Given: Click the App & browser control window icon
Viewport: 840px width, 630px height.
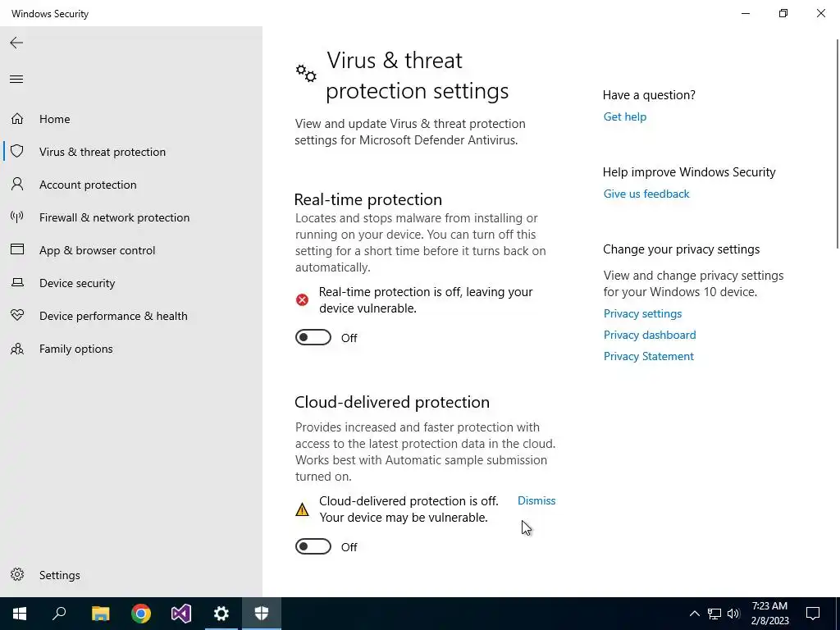Looking at the screenshot, I should click(17, 249).
